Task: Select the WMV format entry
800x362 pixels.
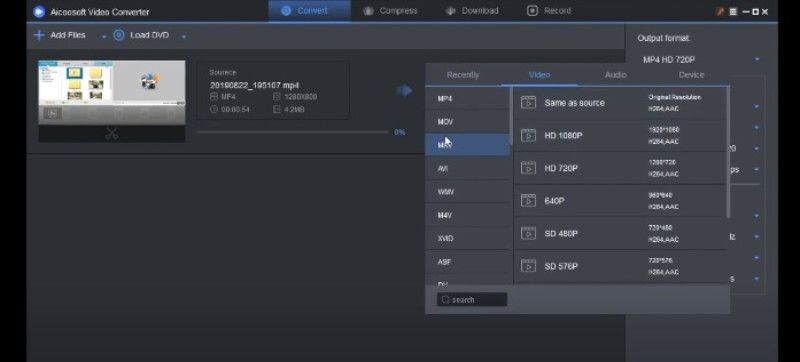Action: click(x=467, y=192)
